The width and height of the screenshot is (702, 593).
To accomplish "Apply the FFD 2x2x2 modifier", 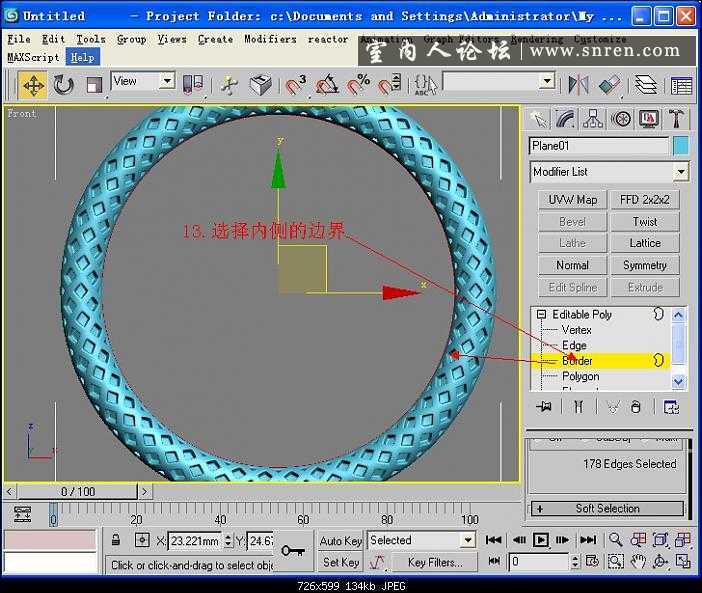I will point(645,200).
